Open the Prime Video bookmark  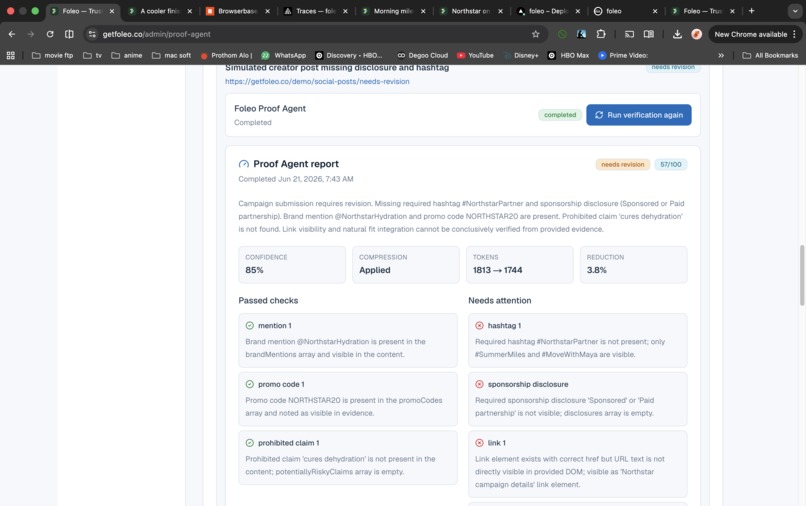[623, 55]
